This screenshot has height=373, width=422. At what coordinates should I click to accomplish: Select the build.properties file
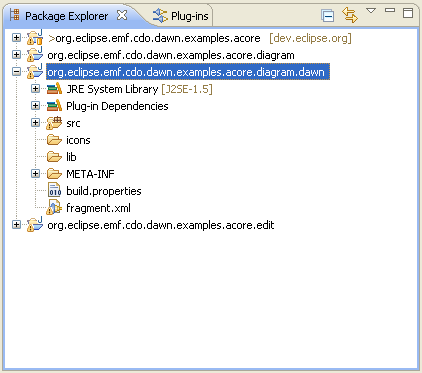click(104, 192)
